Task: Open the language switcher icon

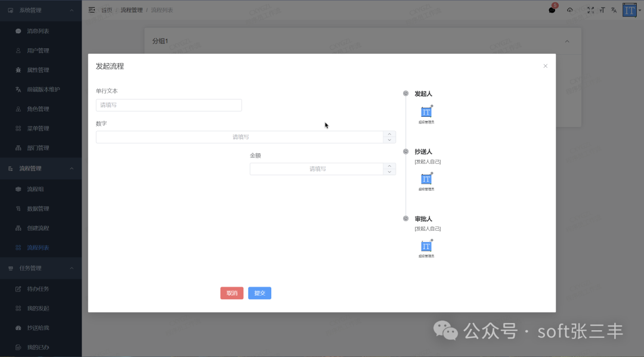Action: (x=614, y=10)
